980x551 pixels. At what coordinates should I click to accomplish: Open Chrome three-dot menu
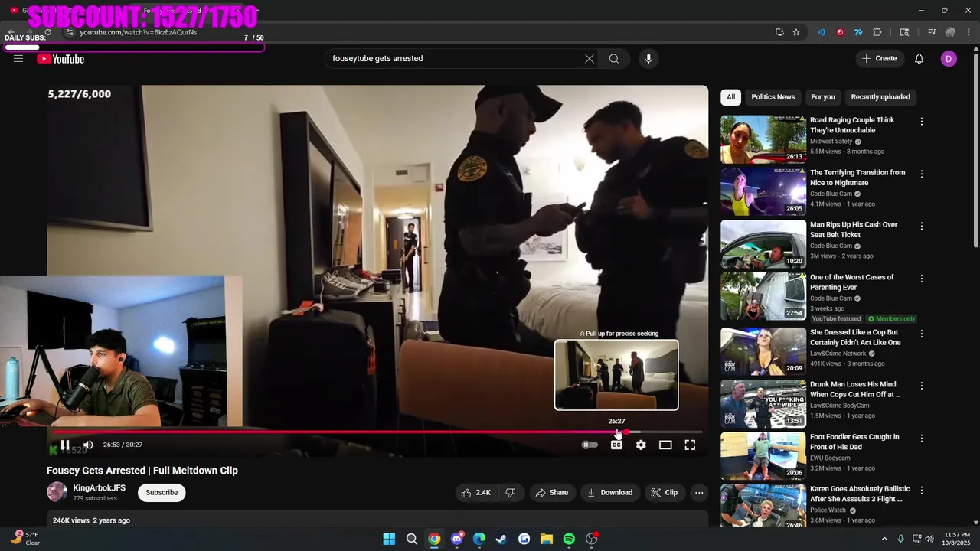[969, 32]
